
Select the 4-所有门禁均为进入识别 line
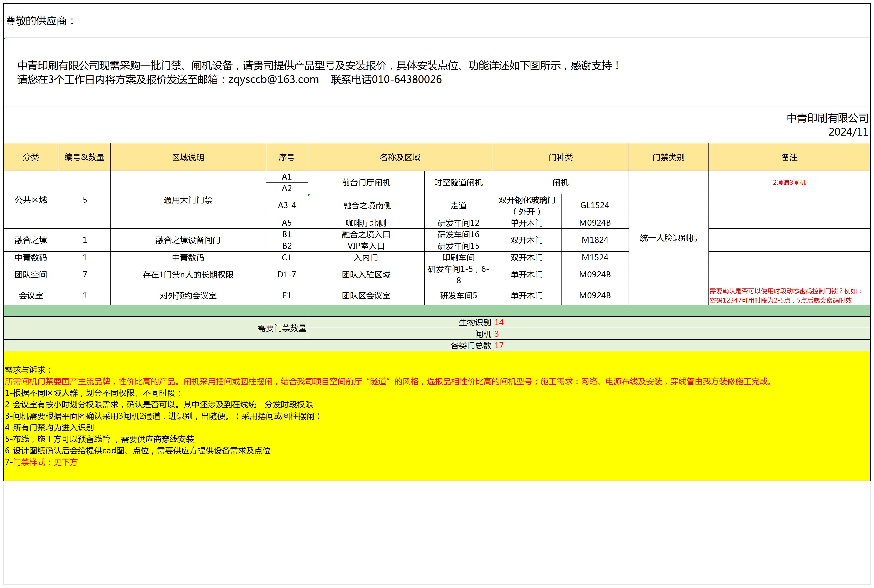pos(50,427)
